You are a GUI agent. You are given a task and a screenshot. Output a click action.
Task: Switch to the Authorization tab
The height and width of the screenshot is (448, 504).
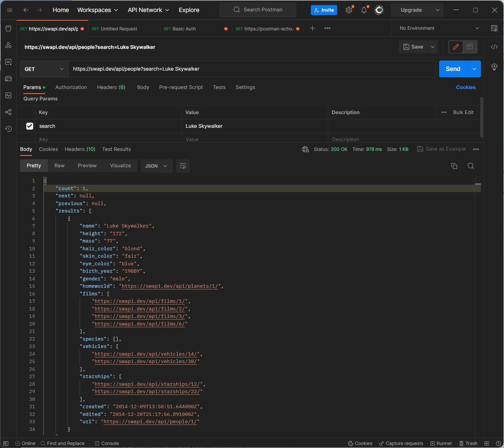pyautogui.click(x=71, y=87)
